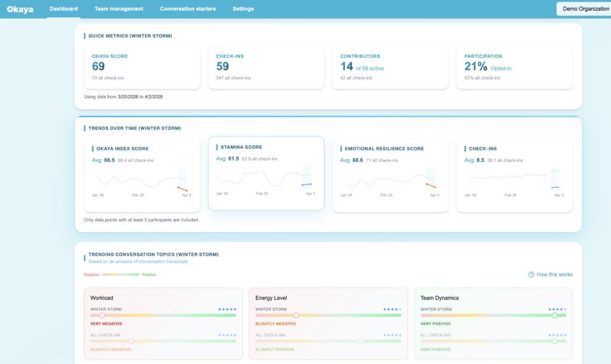The height and width of the screenshot is (364, 611).
Task: Open Conversation starters tab
Action: (x=188, y=8)
